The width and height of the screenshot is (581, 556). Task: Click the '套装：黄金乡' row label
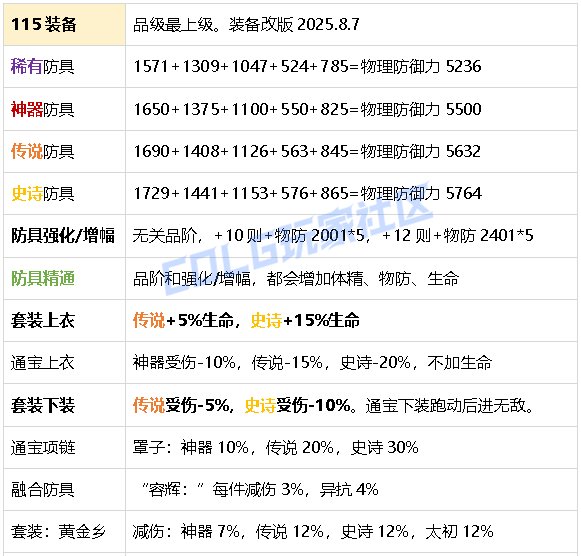(x=58, y=532)
